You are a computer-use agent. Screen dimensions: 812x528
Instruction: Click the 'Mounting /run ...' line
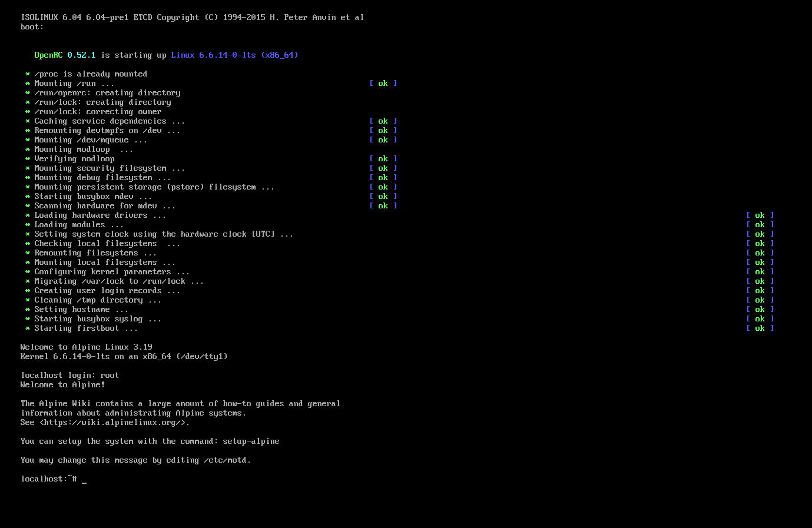pyautogui.click(x=74, y=84)
